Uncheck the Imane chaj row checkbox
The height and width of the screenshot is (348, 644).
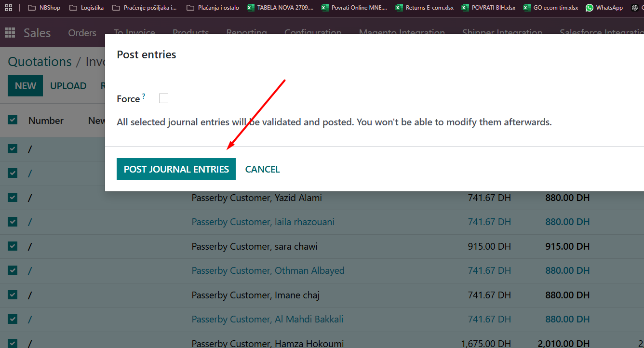[13, 294]
